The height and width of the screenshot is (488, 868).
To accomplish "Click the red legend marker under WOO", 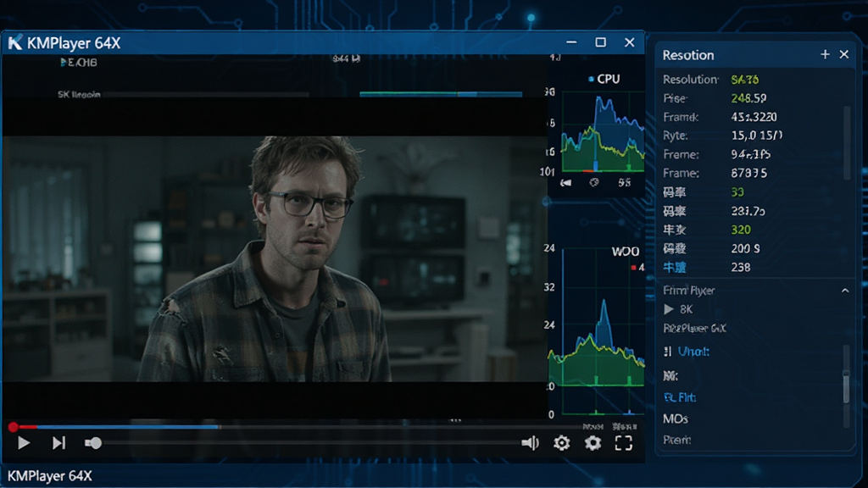I will [633, 268].
